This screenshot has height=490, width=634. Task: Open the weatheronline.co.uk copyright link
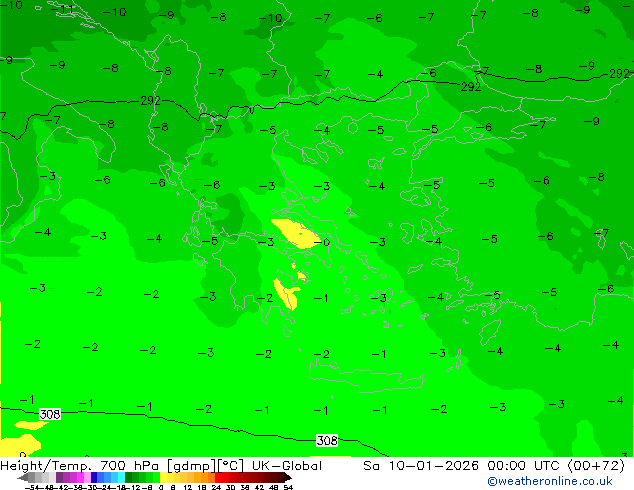pyautogui.click(x=549, y=481)
